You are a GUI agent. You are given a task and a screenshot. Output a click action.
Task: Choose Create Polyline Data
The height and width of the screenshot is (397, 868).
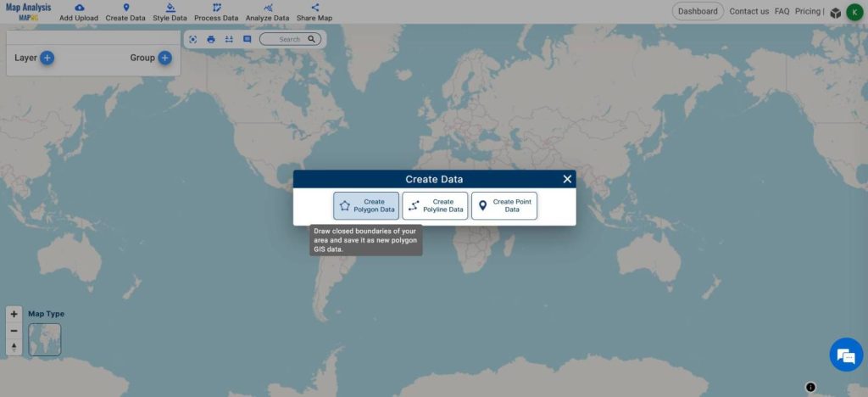[435, 206]
